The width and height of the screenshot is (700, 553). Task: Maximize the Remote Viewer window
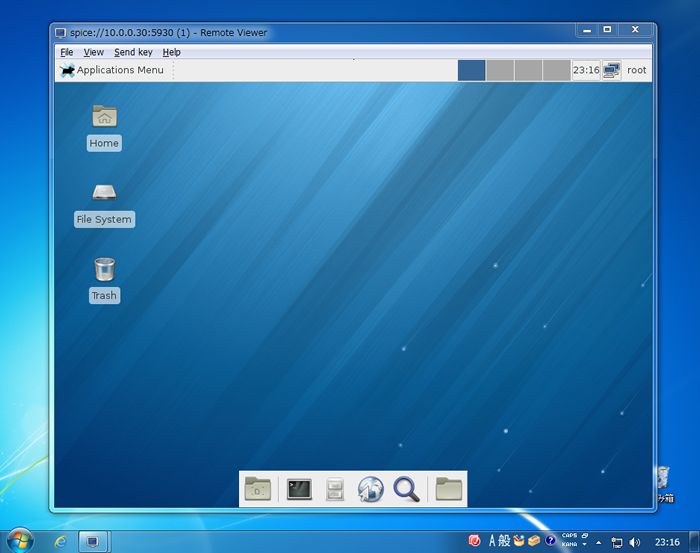click(607, 30)
